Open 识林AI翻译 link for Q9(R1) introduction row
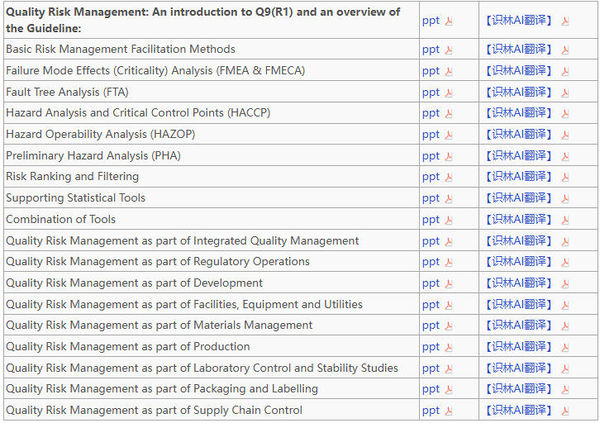 click(x=519, y=21)
